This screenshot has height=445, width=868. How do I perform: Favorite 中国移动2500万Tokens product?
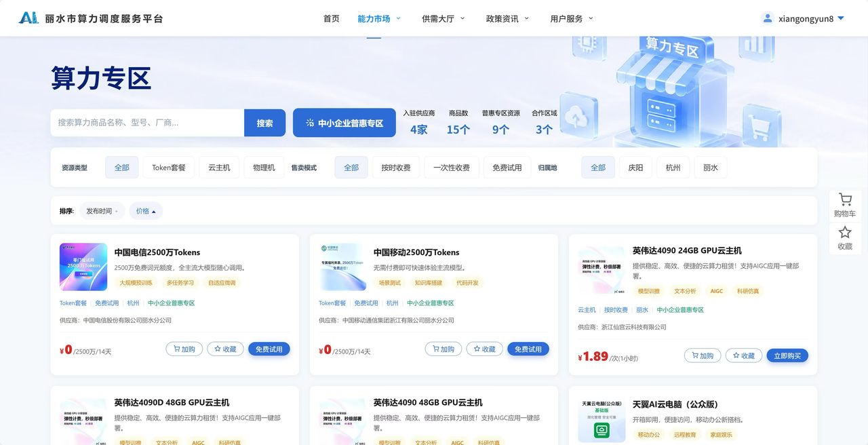click(x=484, y=349)
